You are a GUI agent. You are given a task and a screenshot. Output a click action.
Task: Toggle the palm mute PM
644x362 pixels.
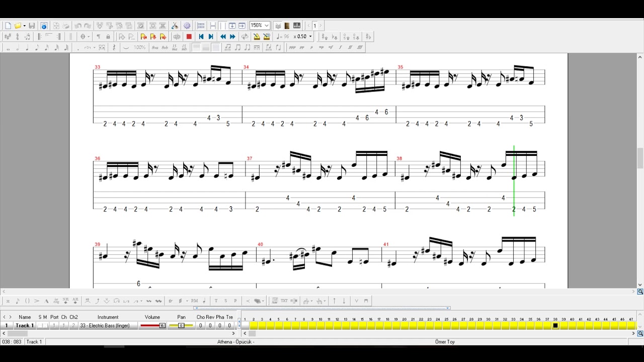(194, 301)
